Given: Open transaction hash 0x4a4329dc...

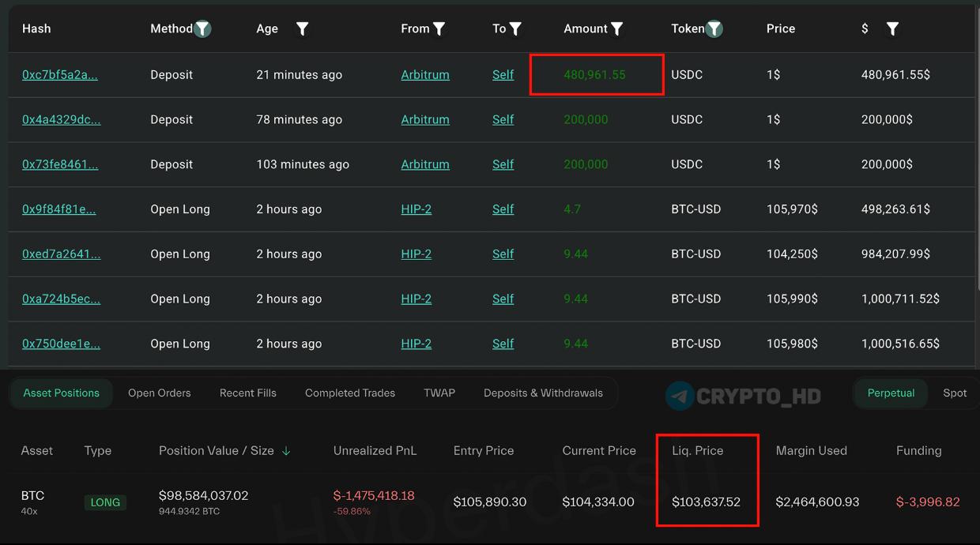Looking at the screenshot, I should click(x=62, y=120).
